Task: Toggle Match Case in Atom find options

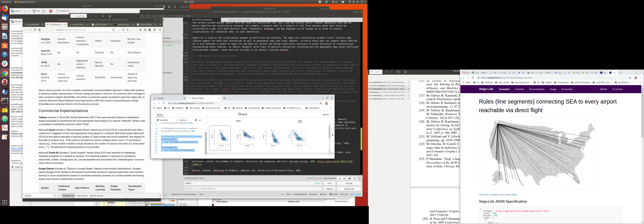Action: [x=345, y=178]
